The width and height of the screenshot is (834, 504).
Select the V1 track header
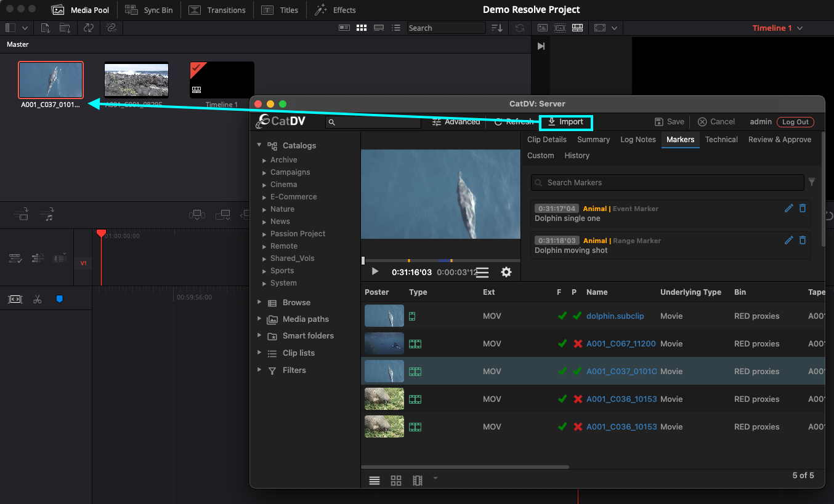(x=83, y=263)
